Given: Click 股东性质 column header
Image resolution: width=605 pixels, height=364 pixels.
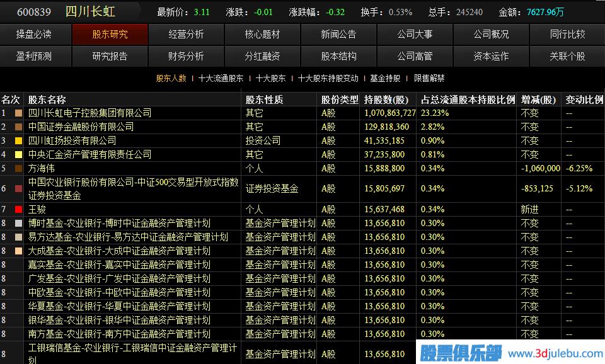Looking at the screenshot, I should (264, 100).
